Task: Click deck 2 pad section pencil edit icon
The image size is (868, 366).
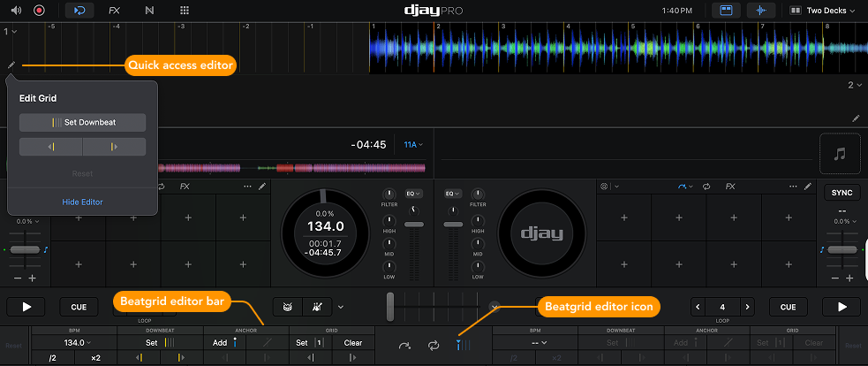Action: [x=808, y=187]
